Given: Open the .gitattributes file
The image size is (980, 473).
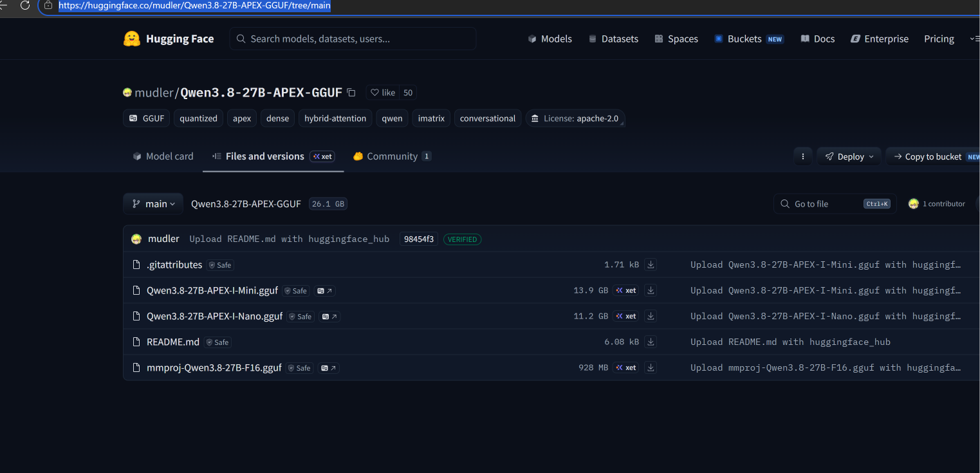Looking at the screenshot, I should coord(174,264).
